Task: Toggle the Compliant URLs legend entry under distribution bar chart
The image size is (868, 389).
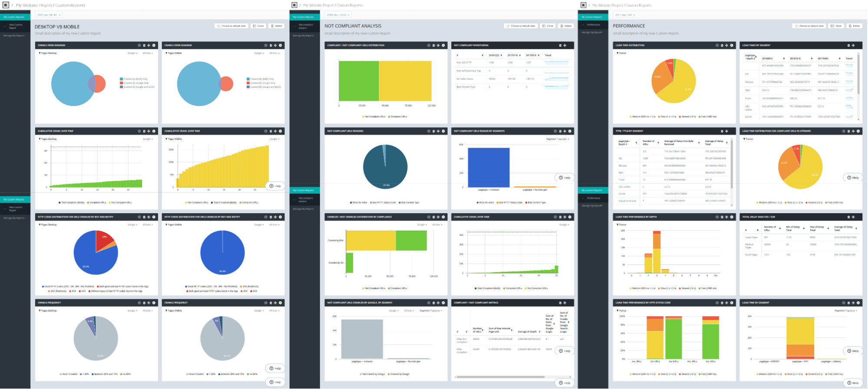Action: tap(398, 116)
